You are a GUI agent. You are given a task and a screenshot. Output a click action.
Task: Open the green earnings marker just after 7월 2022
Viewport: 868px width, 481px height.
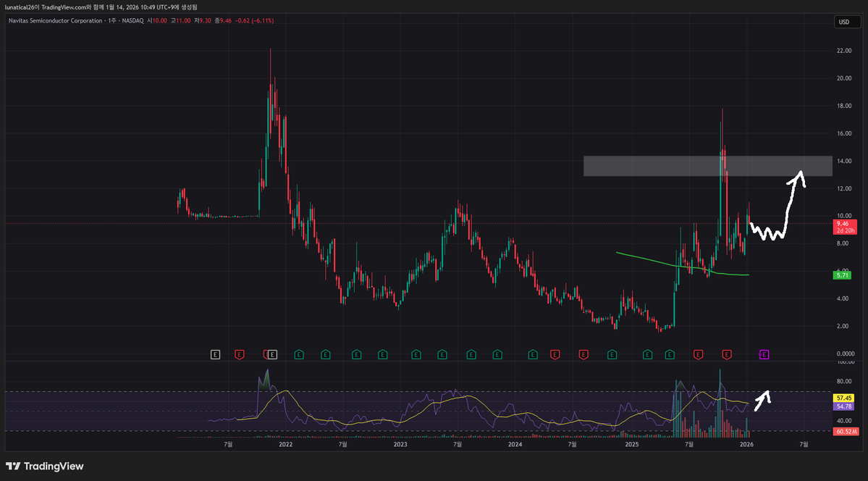click(x=356, y=355)
